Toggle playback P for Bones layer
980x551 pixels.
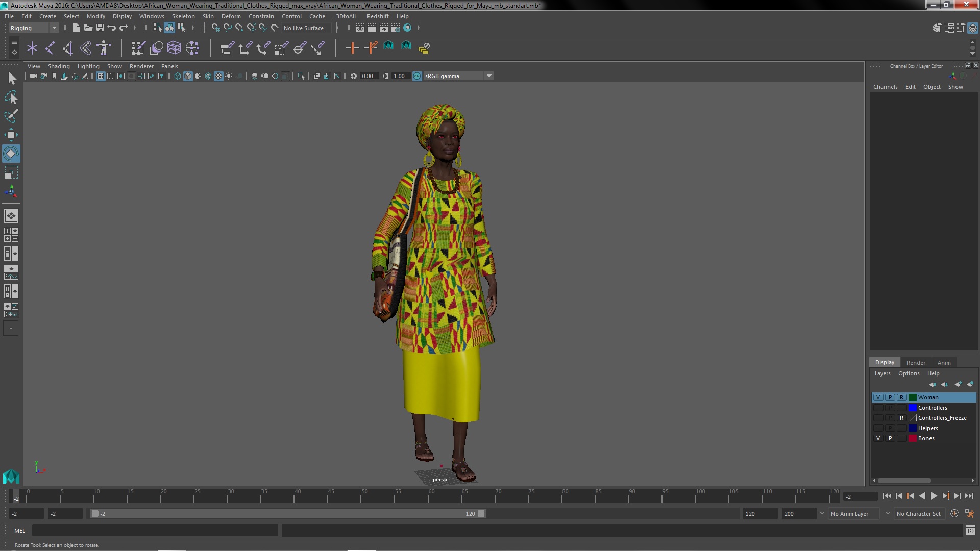pyautogui.click(x=890, y=438)
